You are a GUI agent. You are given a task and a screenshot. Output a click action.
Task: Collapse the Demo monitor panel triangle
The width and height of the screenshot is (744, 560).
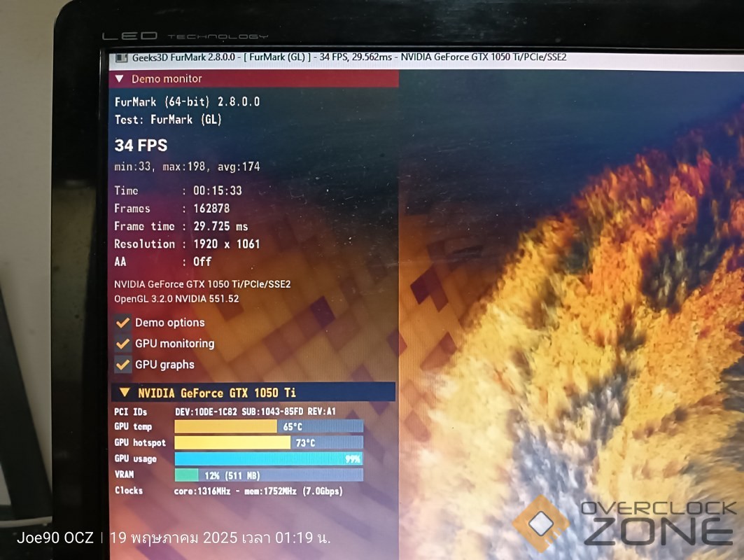pyautogui.click(x=120, y=79)
